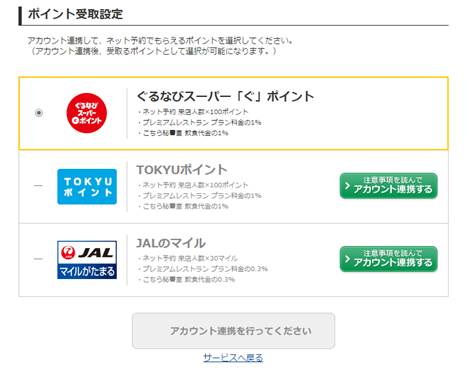Click JAL's ネット予約 30 miles detail line
Viewport: 473px width, 381px height.
point(188,258)
